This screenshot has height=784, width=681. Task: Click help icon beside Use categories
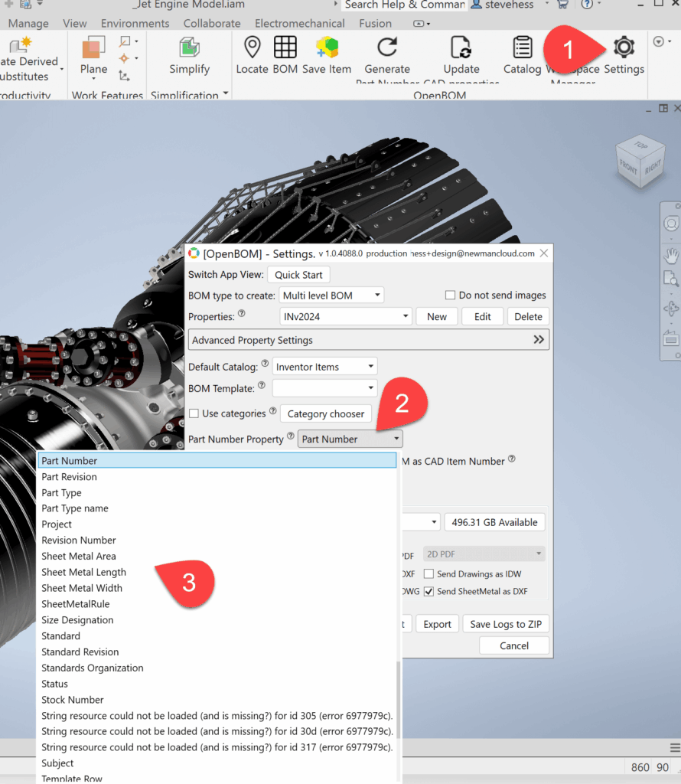[273, 410]
